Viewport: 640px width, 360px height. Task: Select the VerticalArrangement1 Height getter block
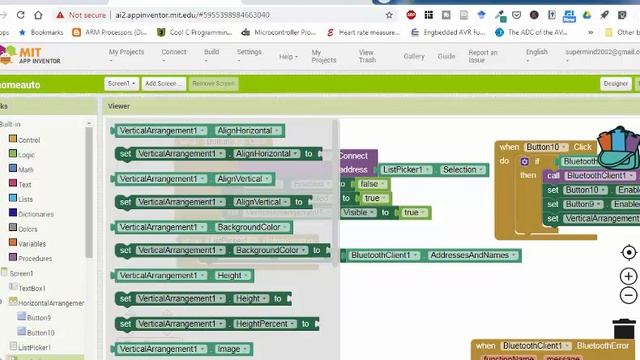pos(182,276)
